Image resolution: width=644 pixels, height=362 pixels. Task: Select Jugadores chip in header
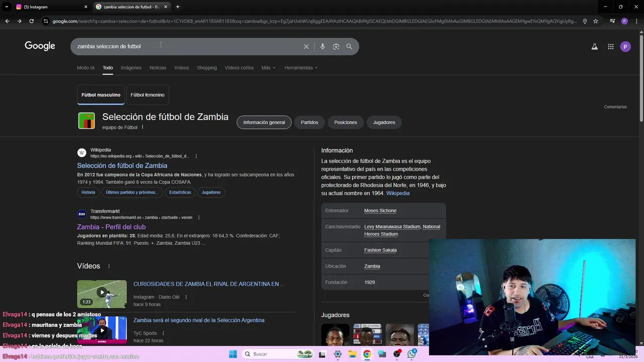tap(384, 122)
